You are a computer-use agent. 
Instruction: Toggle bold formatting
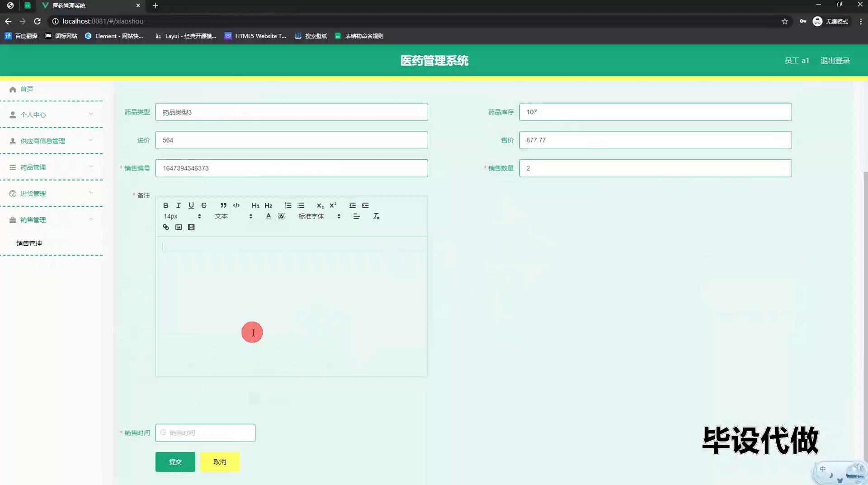coord(165,205)
